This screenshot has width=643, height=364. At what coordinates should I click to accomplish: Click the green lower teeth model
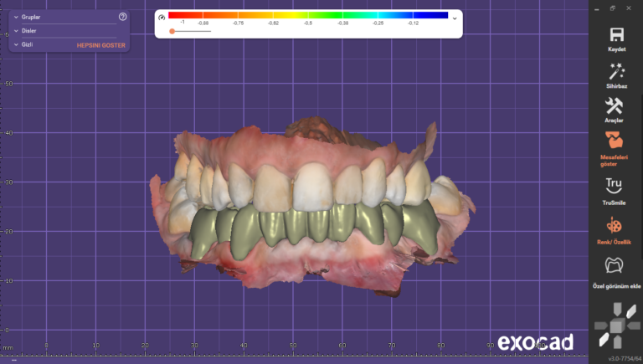(310, 228)
